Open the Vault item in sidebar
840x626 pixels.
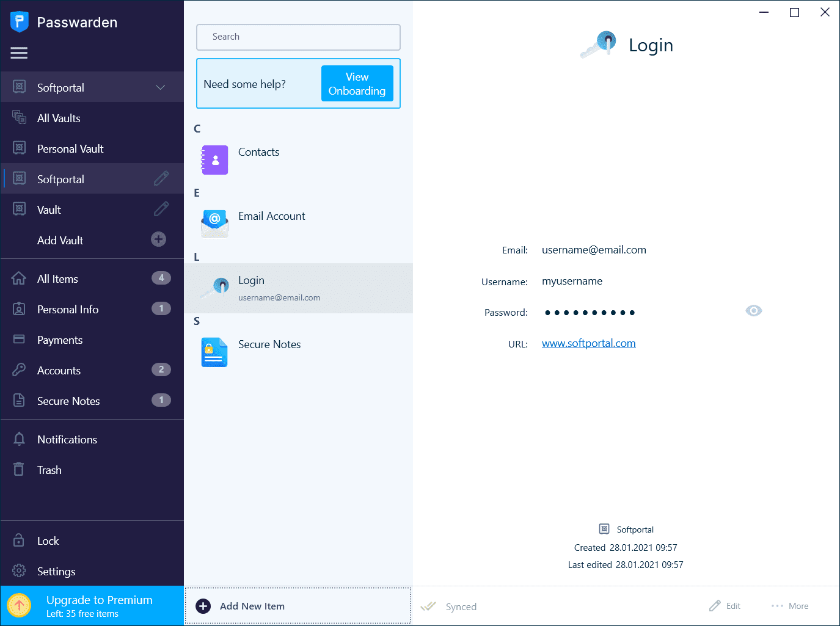coord(92,209)
